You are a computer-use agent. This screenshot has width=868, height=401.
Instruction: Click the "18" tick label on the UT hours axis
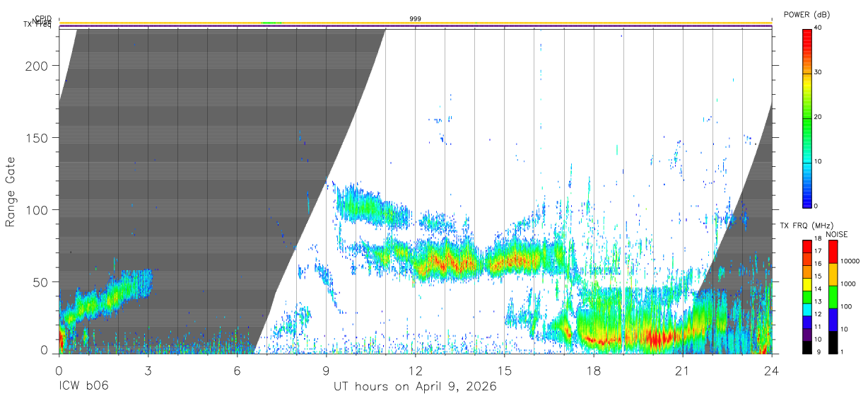(594, 371)
